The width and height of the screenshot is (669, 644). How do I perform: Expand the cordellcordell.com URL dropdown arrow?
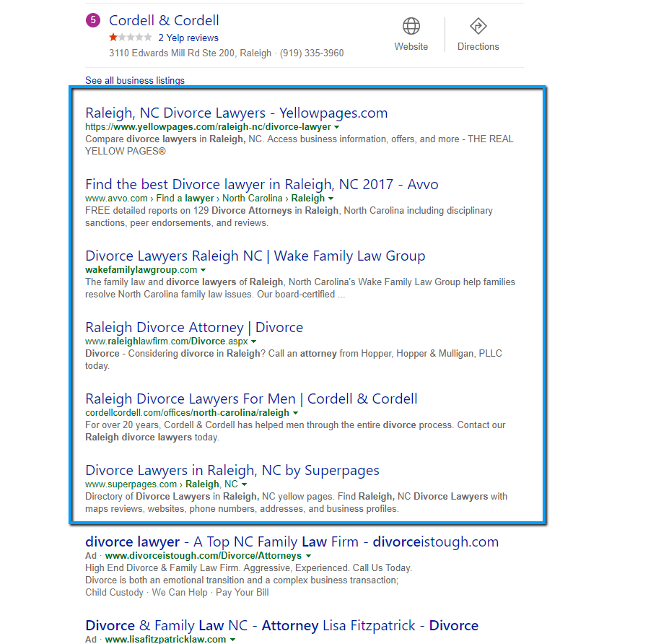[x=295, y=413]
